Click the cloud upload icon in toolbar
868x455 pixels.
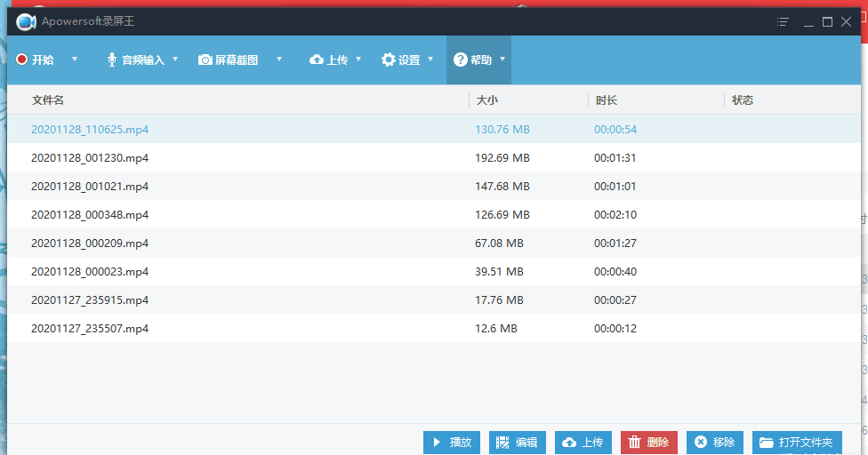coord(317,60)
